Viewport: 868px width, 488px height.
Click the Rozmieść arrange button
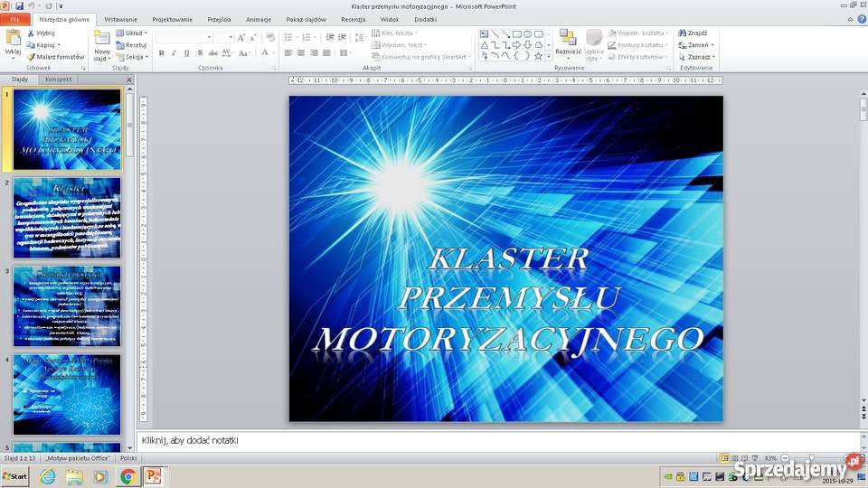point(568,42)
